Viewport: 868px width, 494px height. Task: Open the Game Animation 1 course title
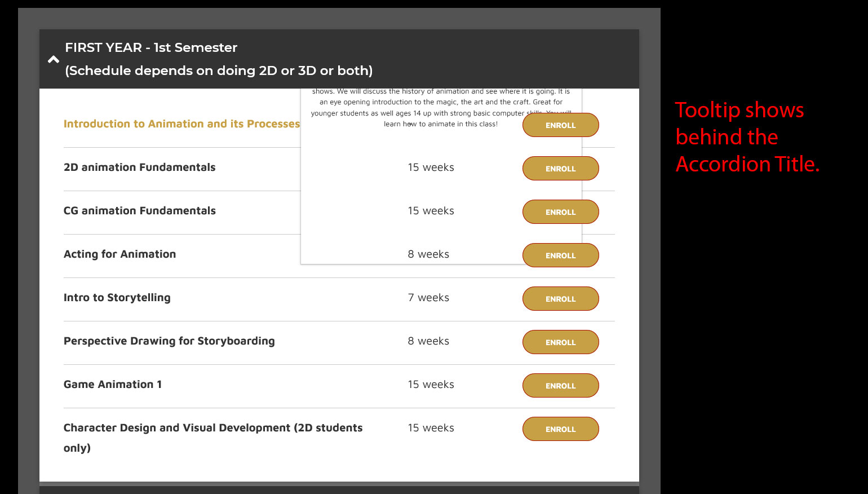click(x=113, y=385)
